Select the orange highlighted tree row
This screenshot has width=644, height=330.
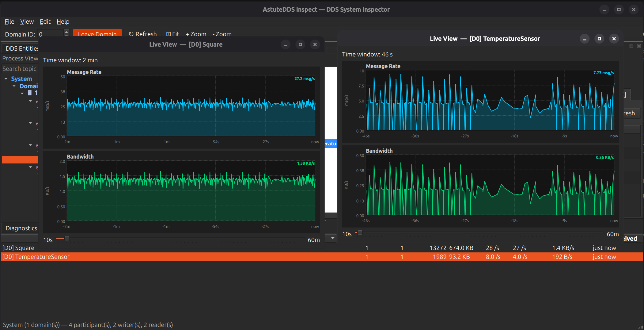click(20, 160)
